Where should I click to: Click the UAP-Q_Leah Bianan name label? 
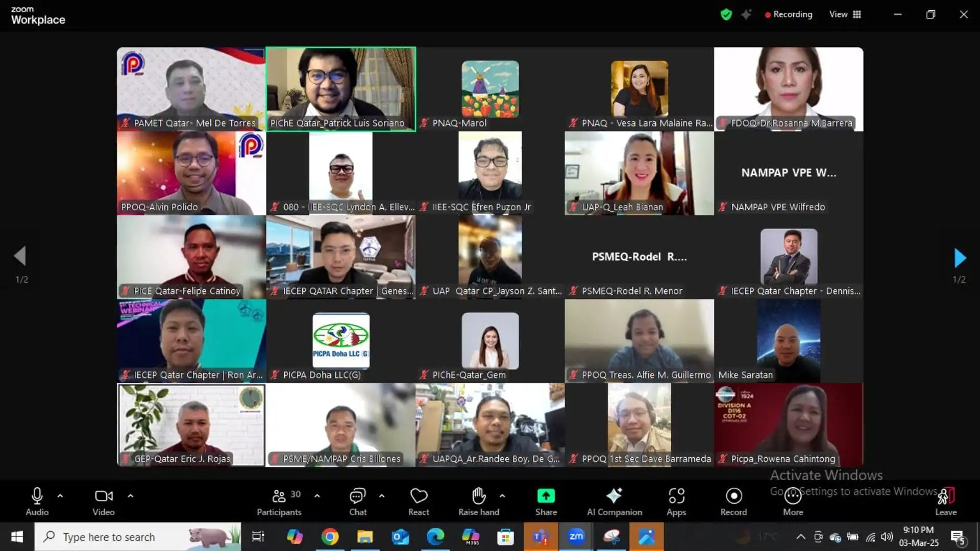pyautogui.click(x=622, y=207)
